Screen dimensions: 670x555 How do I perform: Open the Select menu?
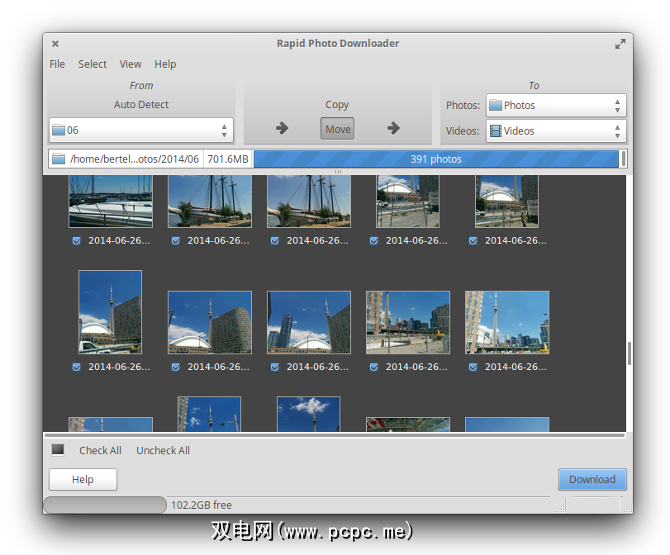point(92,64)
